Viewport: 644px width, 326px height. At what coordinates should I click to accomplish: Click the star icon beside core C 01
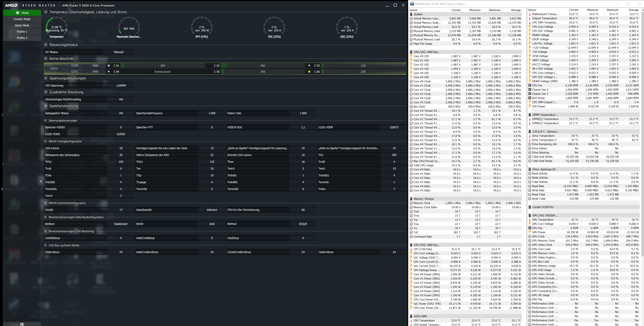pyautogui.click(x=109, y=65)
